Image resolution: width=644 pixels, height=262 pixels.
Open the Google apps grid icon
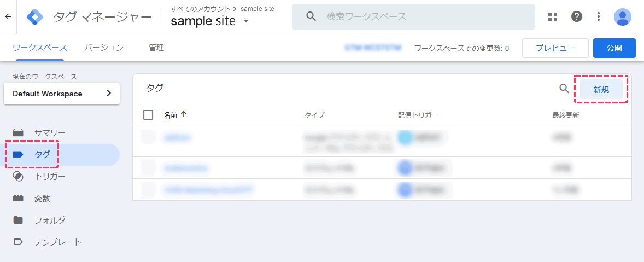tap(553, 17)
